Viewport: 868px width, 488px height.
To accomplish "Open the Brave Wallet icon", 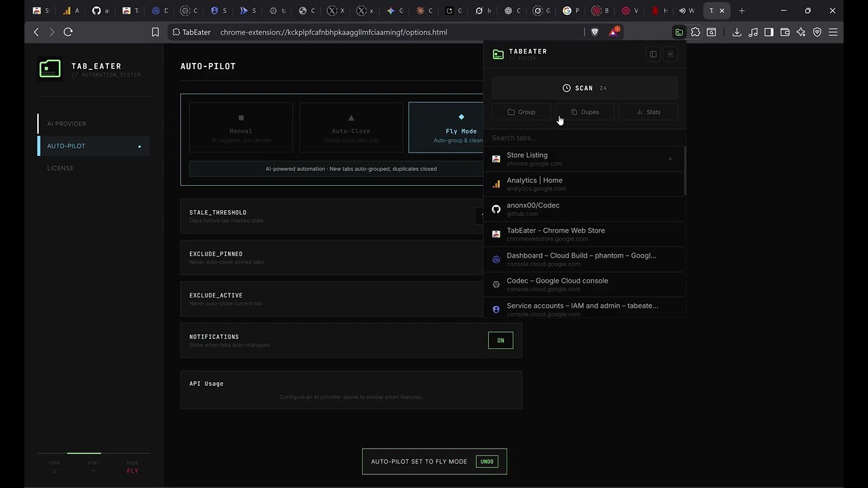I will 785,32.
